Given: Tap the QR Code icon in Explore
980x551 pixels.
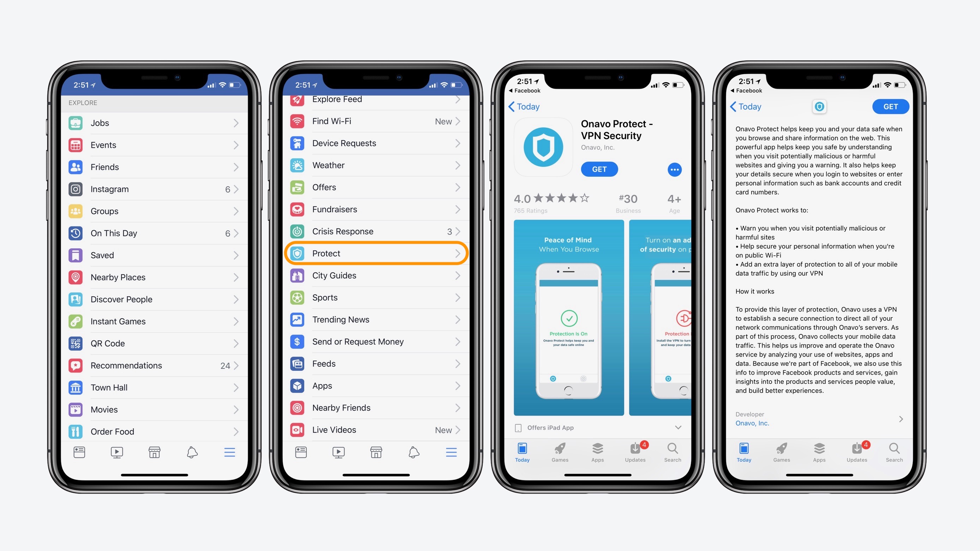Looking at the screenshot, I should pyautogui.click(x=76, y=343).
